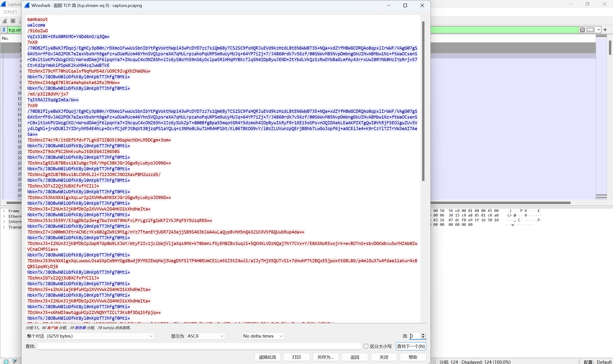
Task: Click the 配置: Default profile status
Action: click(x=597, y=362)
